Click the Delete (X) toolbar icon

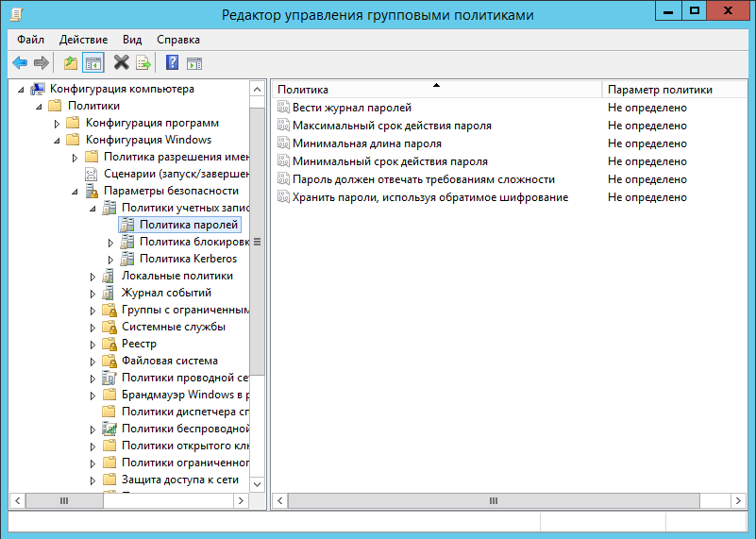tap(121, 63)
